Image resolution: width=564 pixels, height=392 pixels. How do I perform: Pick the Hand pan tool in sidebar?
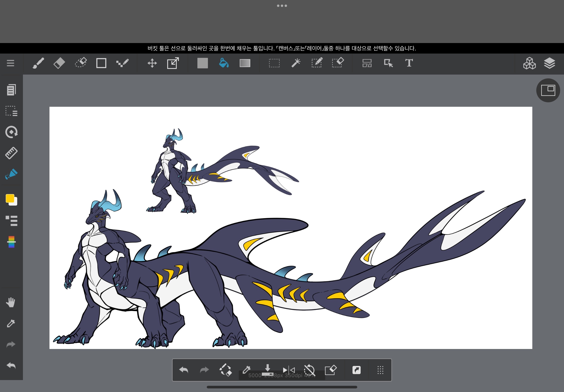click(11, 302)
